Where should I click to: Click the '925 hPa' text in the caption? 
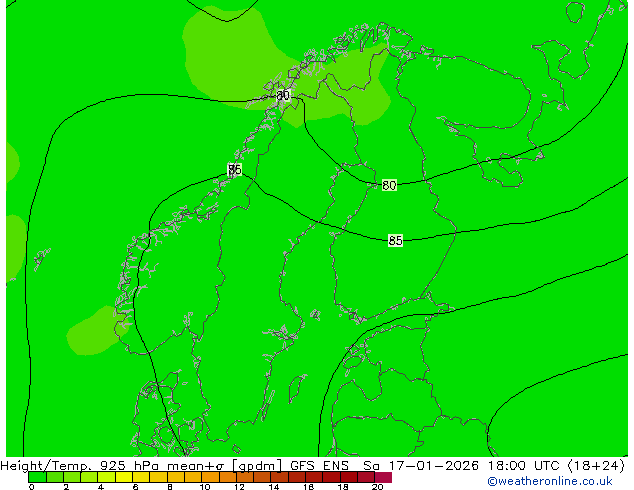(x=129, y=466)
